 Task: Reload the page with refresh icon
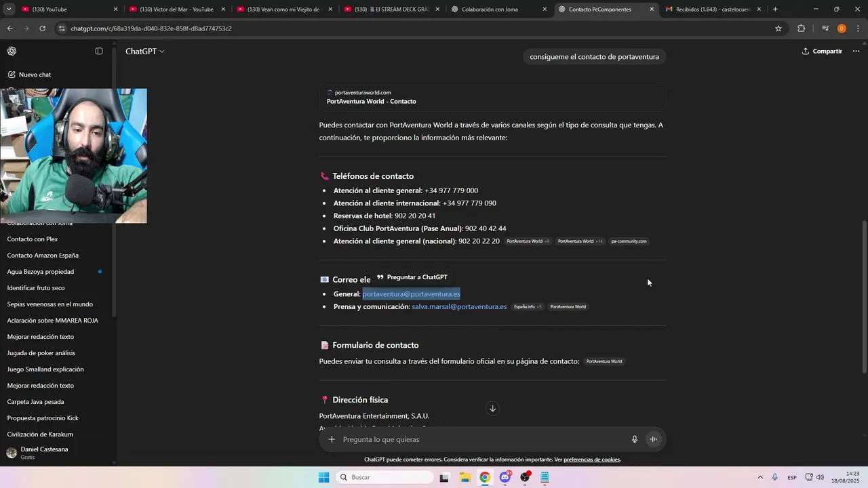click(42, 28)
